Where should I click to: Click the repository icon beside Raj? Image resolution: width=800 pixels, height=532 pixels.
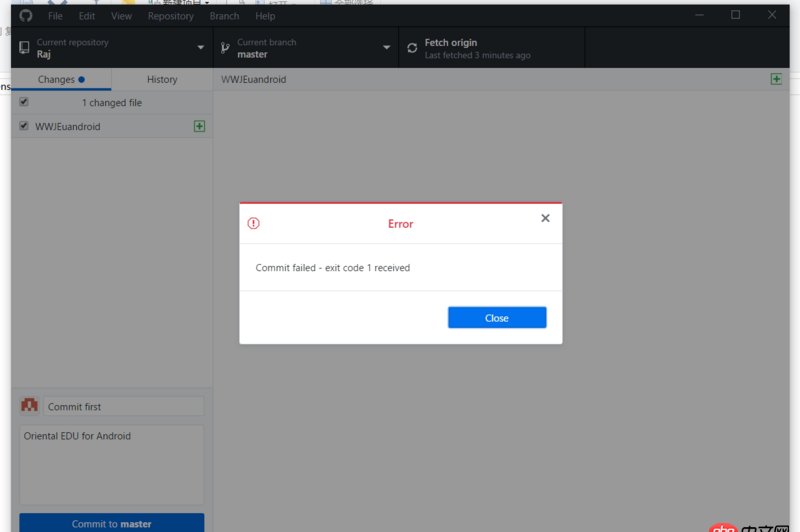24,47
